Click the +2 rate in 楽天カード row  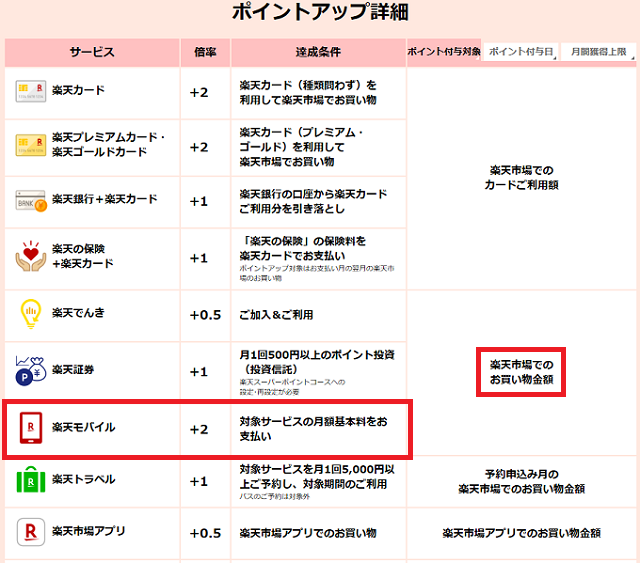(199, 93)
